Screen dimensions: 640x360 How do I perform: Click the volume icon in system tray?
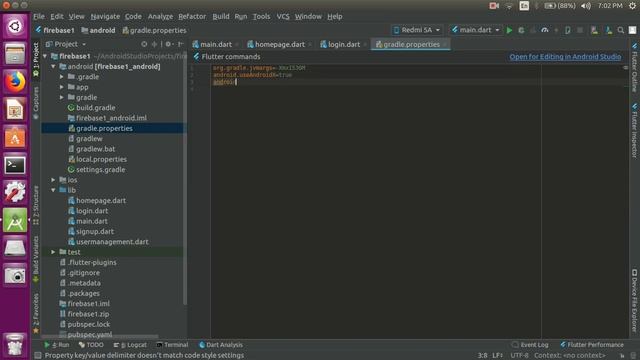click(x=586, y=6)
